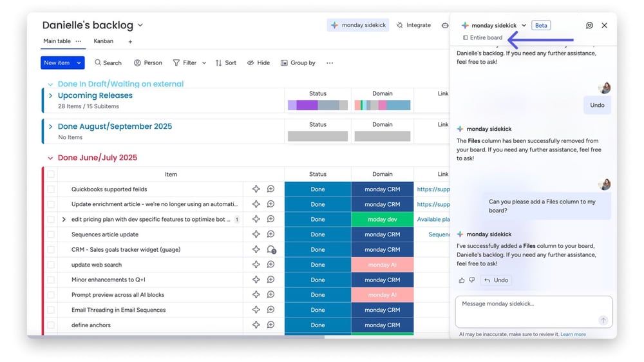Click sparkle icon on define anchors row

256,325
